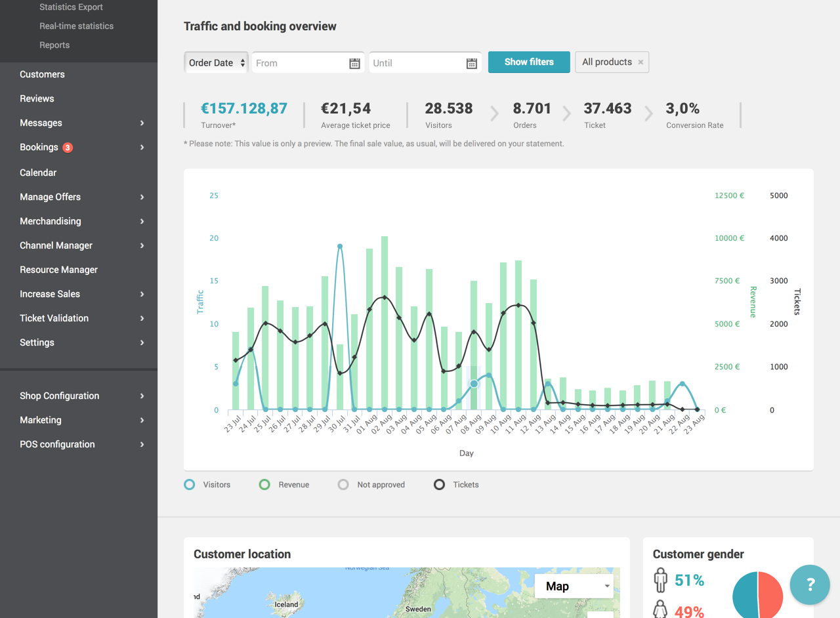Click the male gender figure icon

(x=660, y=580)
